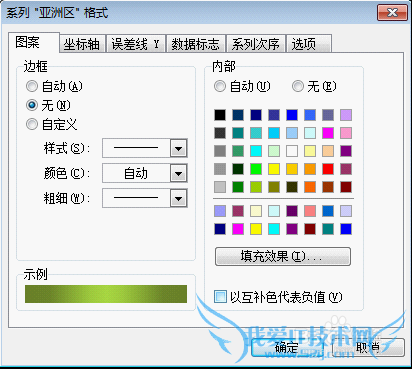The image size is (412, 369).
Task: Select the blue-gray swatch in top row
Action: tap(328, 115)
